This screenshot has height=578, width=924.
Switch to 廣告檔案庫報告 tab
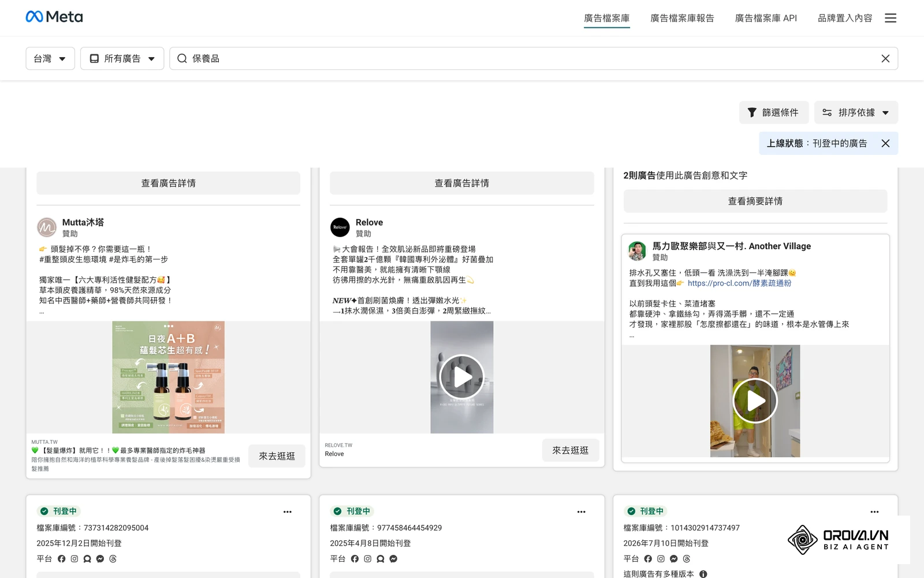[x=682, y=18]
